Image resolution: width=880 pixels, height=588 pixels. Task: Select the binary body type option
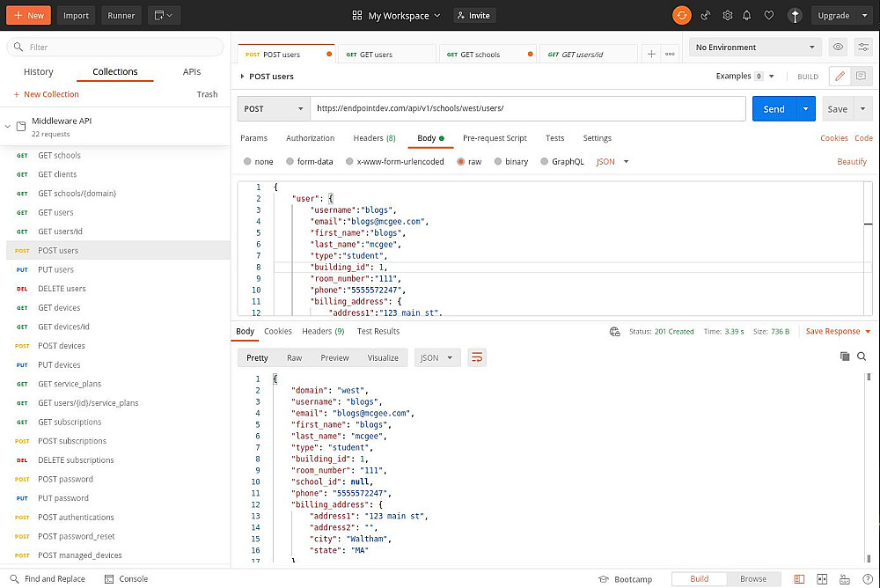[498, 162]
